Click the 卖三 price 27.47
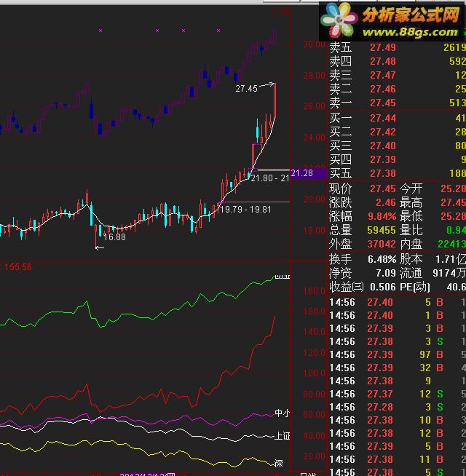The height and width of the screenshot is (476, 466). pyautogui.click(x=383, y=75)
